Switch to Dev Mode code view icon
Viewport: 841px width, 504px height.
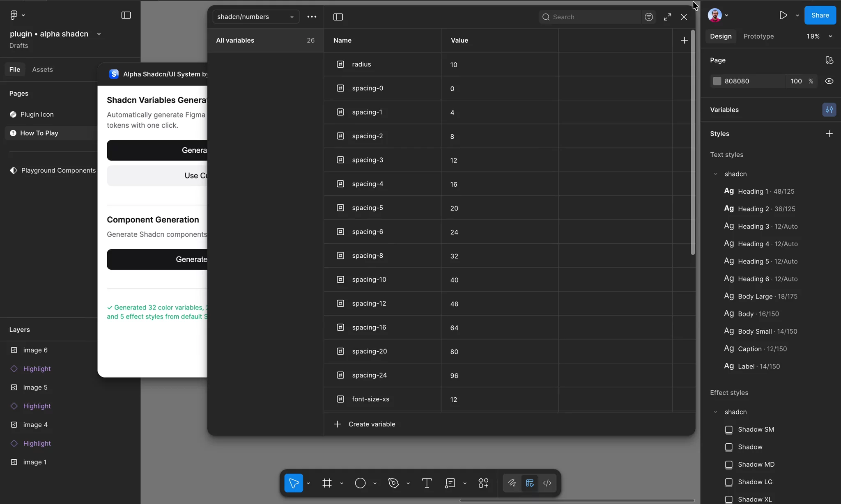[x=548, y=483]
